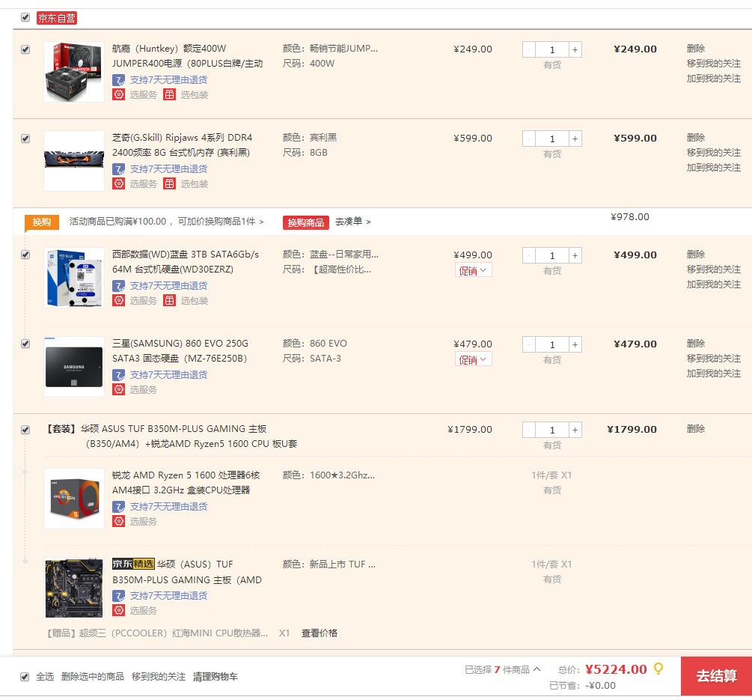Click quantity field for G.Skill memory

click(x=552, y=139)
